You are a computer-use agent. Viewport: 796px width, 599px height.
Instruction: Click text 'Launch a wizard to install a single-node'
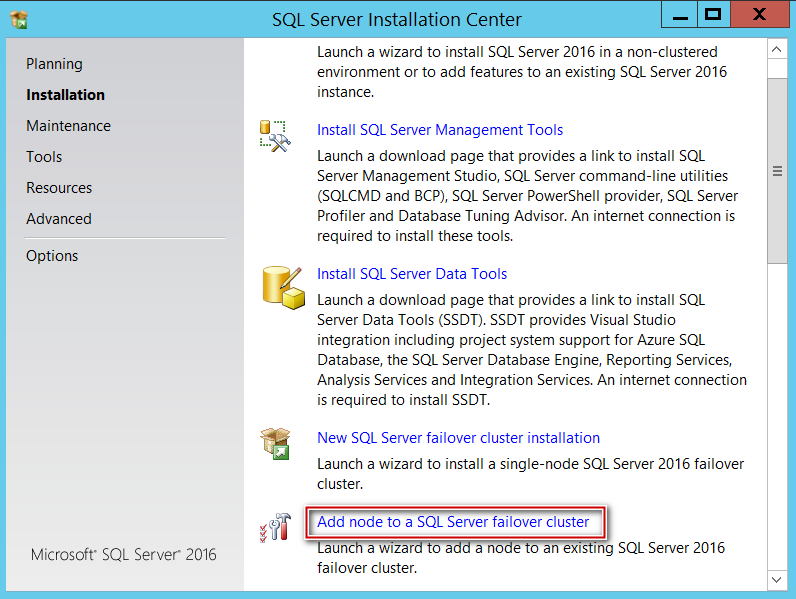tap(447, 464)
